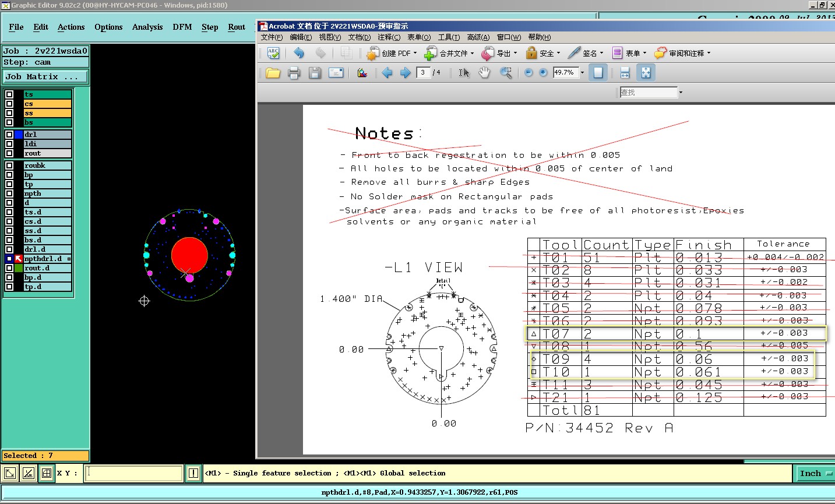The height and width of the screenshot is (504, 835).
Task: Go to the next PDF page
Action: [x=406, y=73]
